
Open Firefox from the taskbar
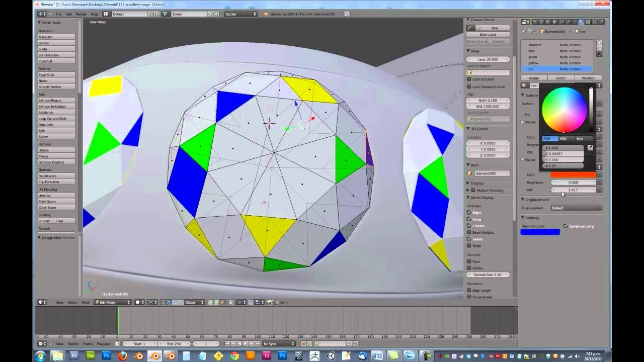[x=122, y=355]
